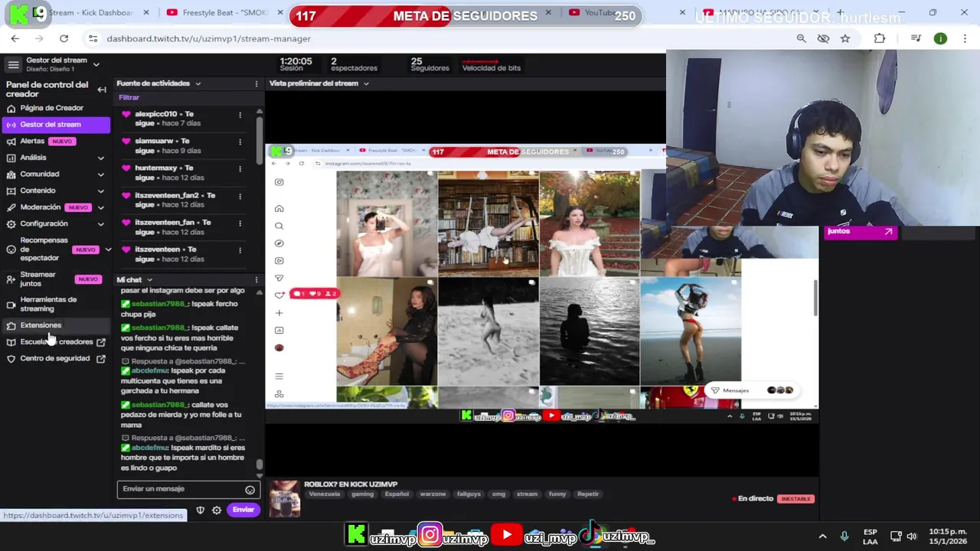980x551 pixels.
Task: Collapse the Panel de control del creador sidebar
Action: point(102,90)
